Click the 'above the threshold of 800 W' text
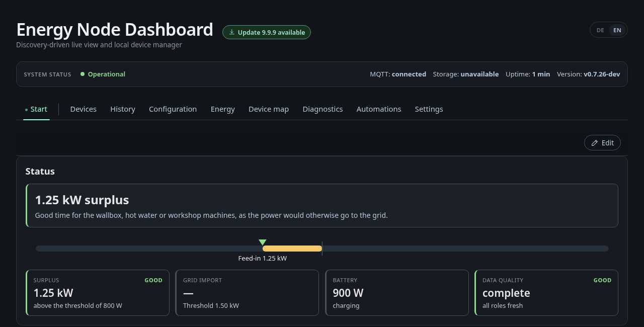The width and height of the screenshot is (644, 327). point(78,305)
